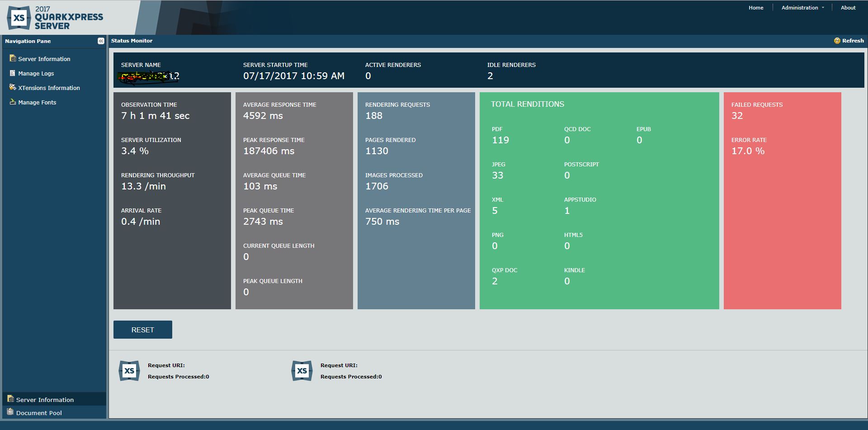Screen dimensions: 868x430
Task: Click the Refresh icon in Status Monitor bar
Action: pos(837,41)
